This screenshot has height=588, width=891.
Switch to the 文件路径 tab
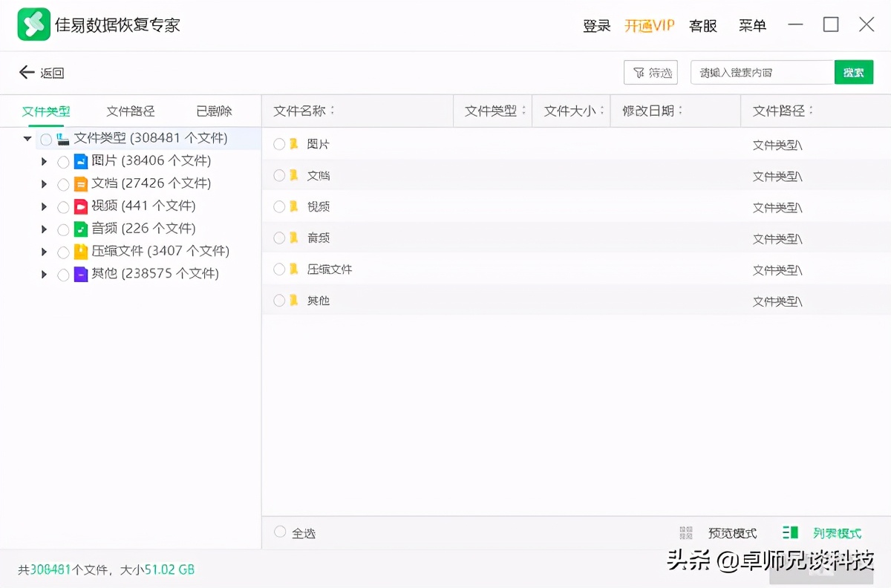(129, 110)
